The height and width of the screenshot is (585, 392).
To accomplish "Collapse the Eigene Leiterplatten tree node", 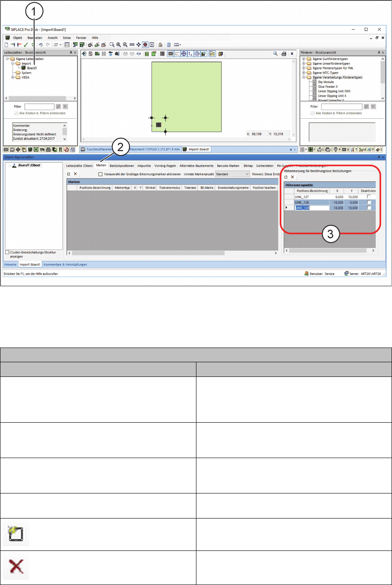I will point(7,59).
